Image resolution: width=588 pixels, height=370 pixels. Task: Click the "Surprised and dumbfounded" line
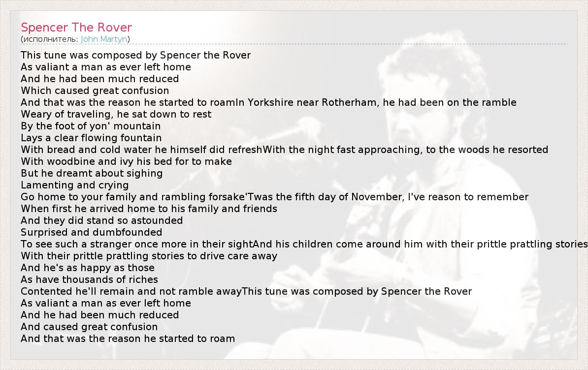(91, 232)
